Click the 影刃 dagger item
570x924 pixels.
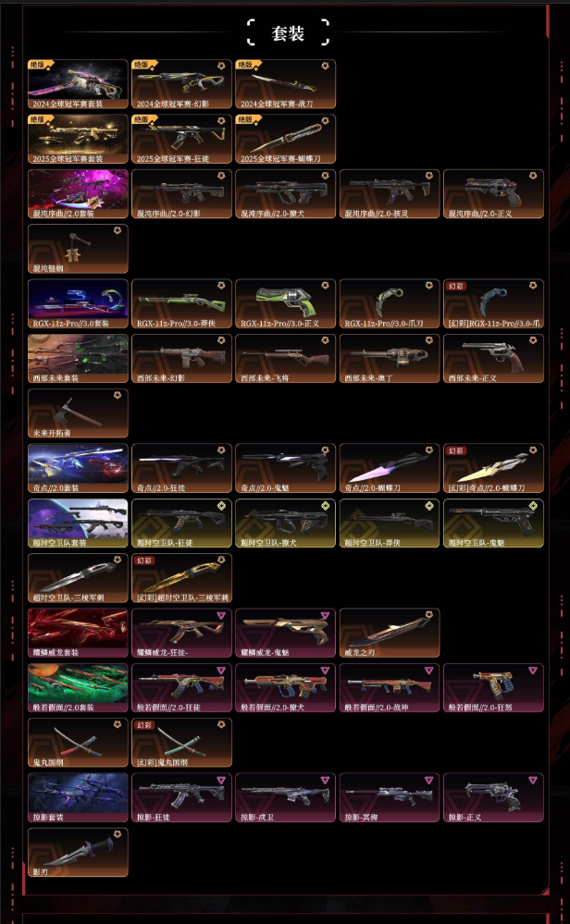click(78, 852)
